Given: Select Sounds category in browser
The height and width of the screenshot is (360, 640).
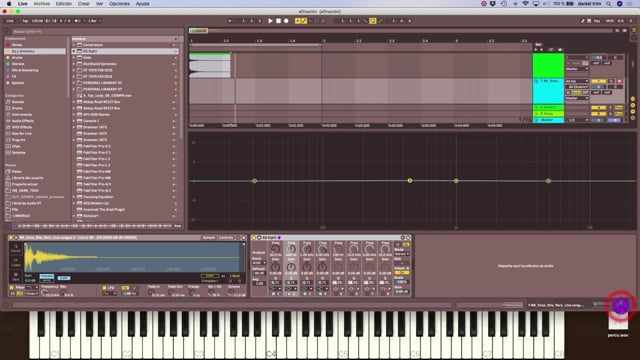Looking at the screenshot, I should coord(18,102).
